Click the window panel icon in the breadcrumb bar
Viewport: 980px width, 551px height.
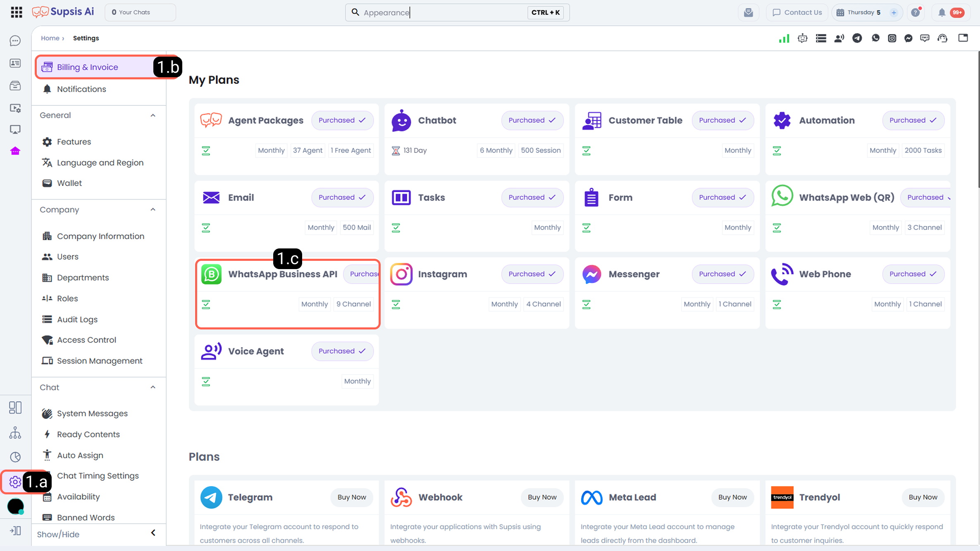pyautogui.click(x=963, y=38)
